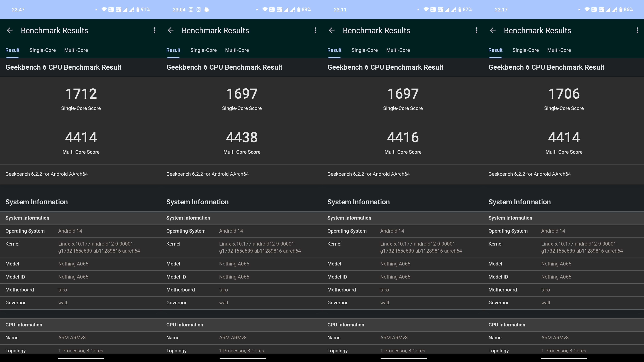Tap back arrow in the 23:17 screenshot

493,30
